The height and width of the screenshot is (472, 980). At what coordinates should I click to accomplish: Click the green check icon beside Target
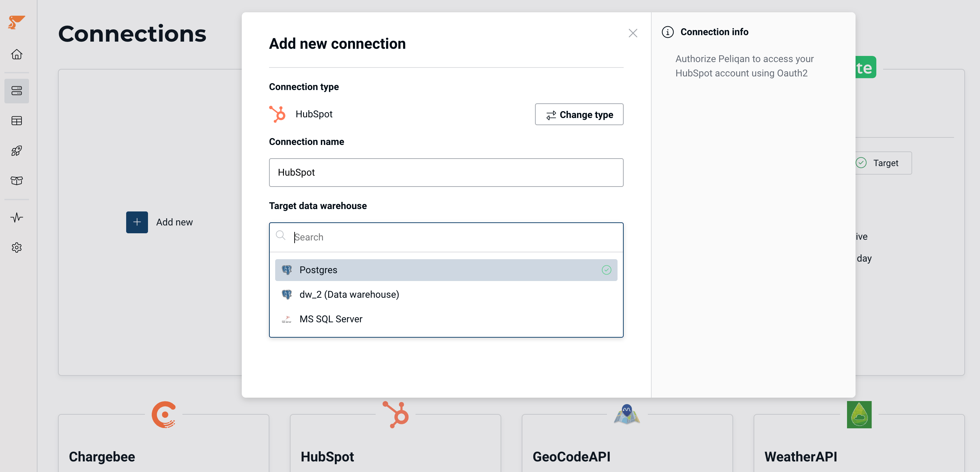tap(861, 163)
